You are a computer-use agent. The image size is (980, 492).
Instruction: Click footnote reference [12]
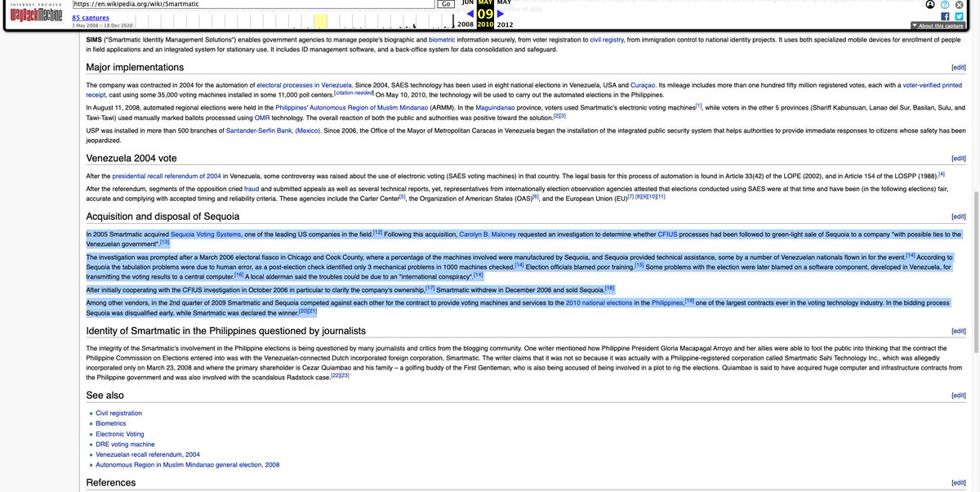[378, 232]
